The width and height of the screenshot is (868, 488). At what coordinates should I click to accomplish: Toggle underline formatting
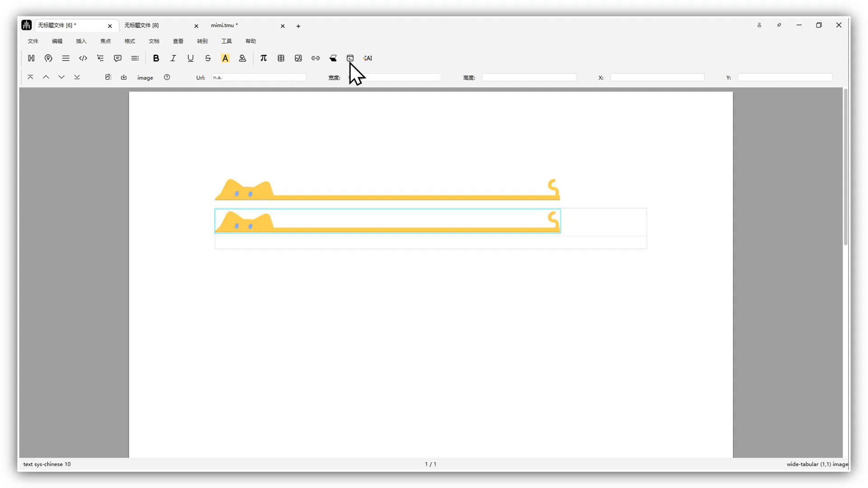pyautogui.click(x=190, y=58)
